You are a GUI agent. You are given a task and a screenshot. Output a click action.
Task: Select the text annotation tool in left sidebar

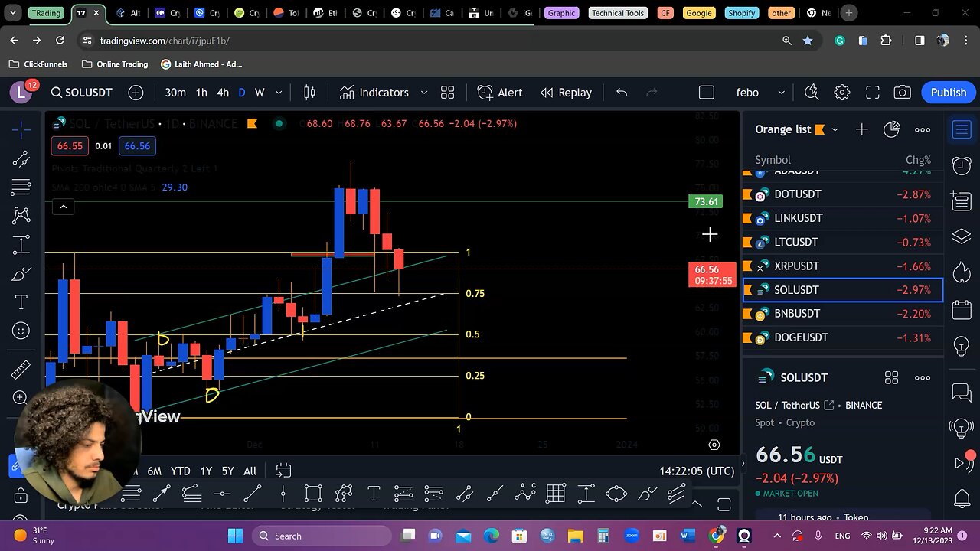[21, 302]
